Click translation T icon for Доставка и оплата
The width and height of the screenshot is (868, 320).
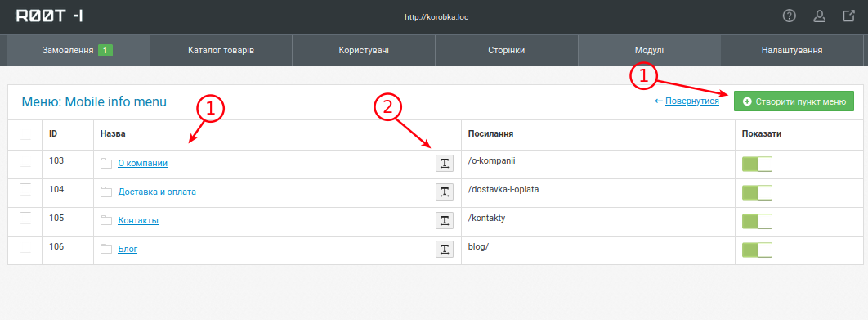pos(444,192)
